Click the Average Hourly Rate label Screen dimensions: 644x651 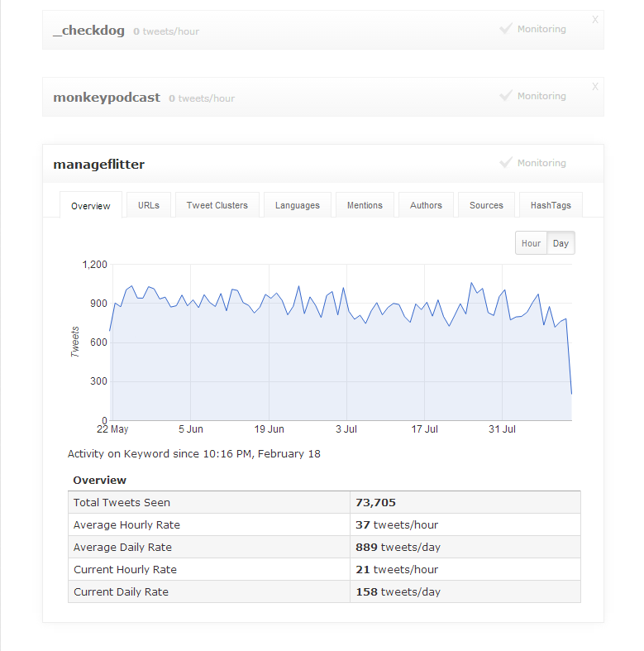tap(126, 524)
